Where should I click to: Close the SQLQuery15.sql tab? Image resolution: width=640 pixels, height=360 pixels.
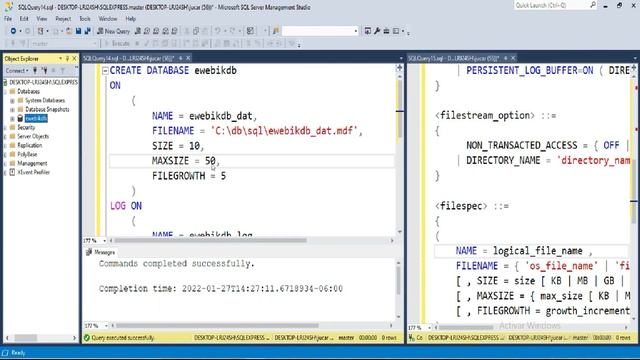point(513,58)
